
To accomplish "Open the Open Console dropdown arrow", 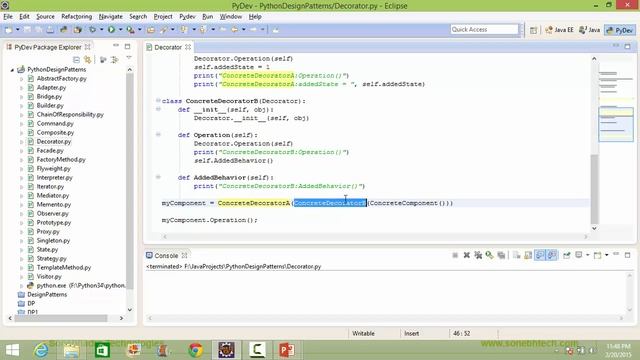I will coord(607,255).
